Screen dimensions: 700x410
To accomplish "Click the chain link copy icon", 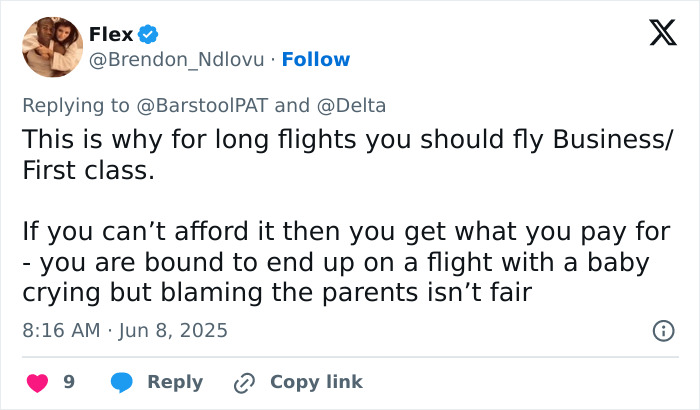I will click(245, 382).
